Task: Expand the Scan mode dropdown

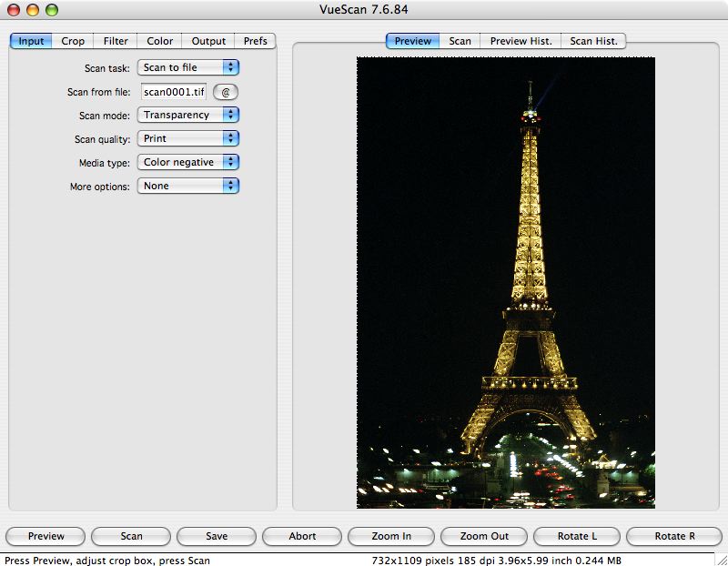Action: (x=187, y=115)
